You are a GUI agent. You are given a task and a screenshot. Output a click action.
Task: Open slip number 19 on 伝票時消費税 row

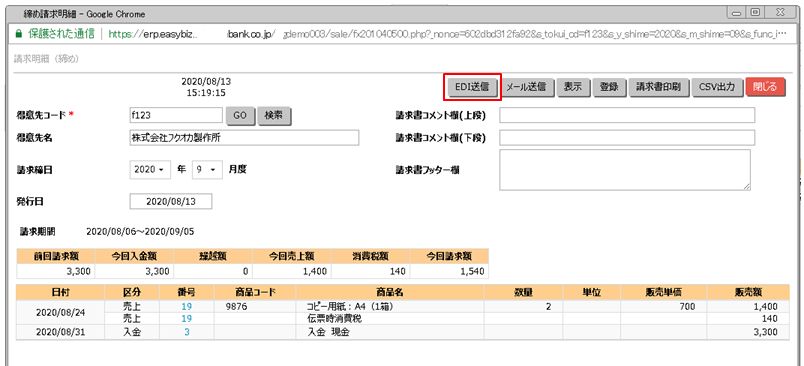(x=187, y=318)
